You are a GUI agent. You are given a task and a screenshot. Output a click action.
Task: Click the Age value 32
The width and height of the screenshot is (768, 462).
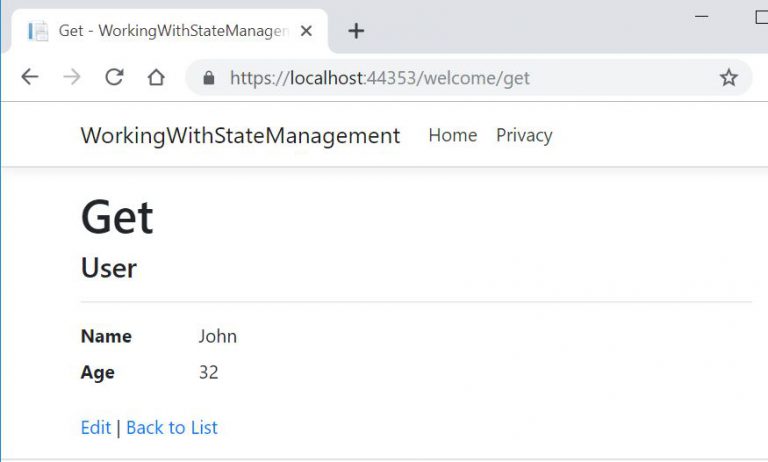click(x=208, y=372)
